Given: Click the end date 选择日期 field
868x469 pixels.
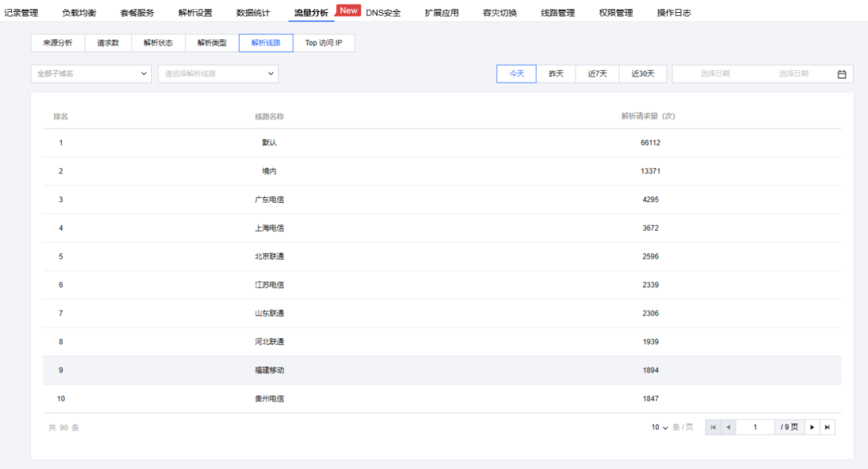Looking at the screenshot, I should pos(794,74).
